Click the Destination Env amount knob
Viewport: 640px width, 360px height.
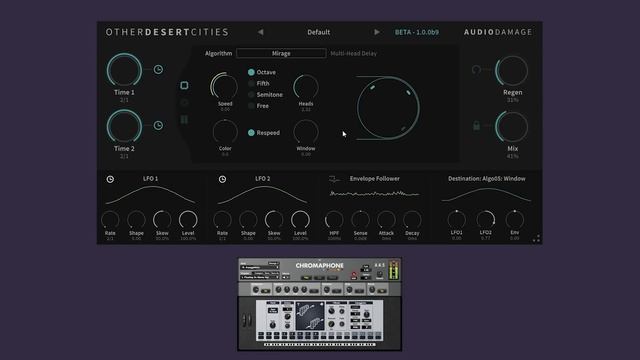(x=515, y=220)
